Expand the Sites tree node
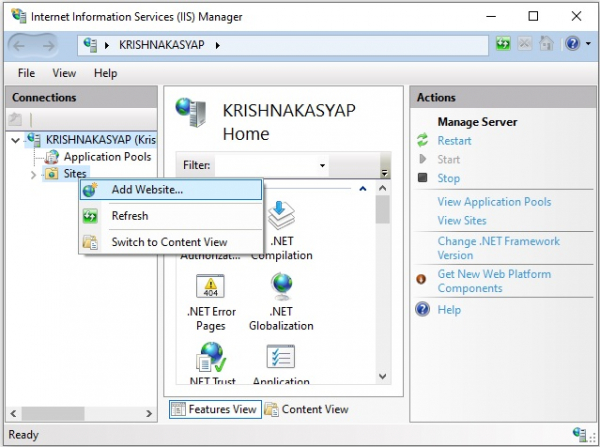Screen dimensions: 600x447 (33, 175)
